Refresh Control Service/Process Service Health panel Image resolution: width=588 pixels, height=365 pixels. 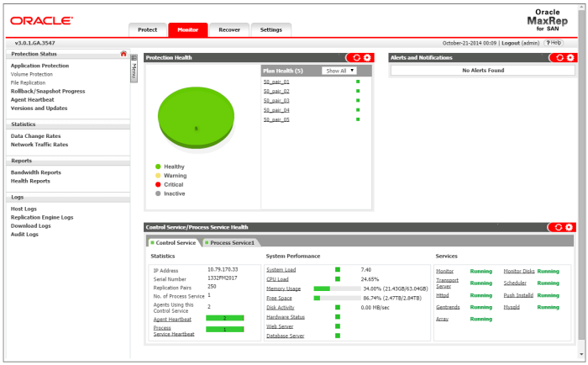[559, 227]
